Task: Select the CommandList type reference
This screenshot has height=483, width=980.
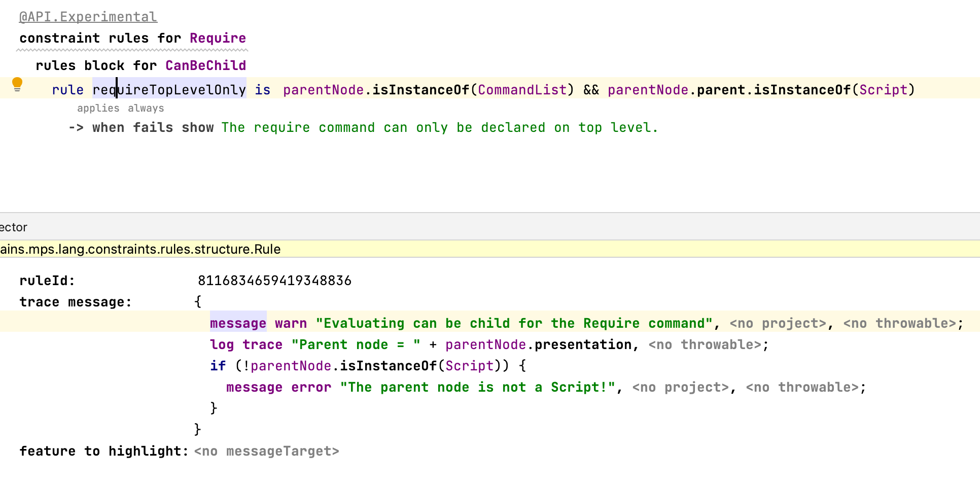Action: [x=523, y=90]
